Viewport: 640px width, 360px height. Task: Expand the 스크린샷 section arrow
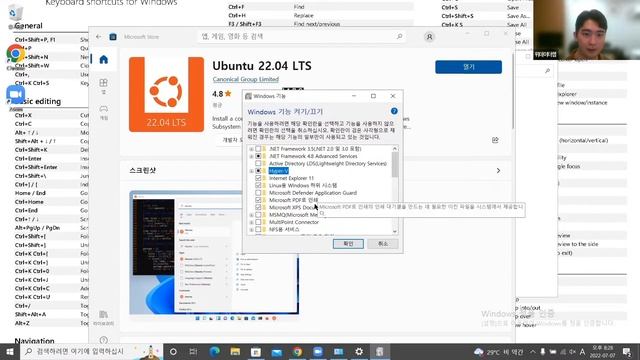click(x=498, y=171)
